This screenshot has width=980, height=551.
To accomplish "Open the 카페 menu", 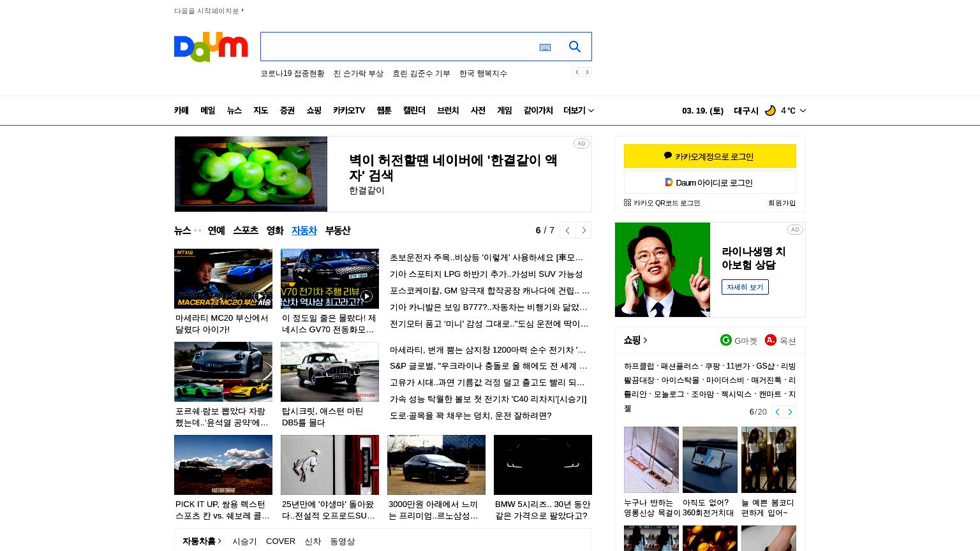I will click(x=181, y=110).
